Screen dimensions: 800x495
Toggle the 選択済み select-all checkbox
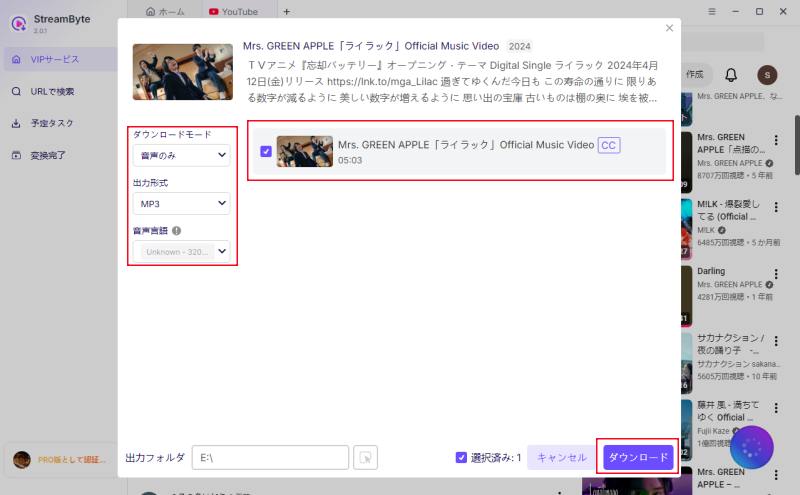[x=461, y=457]
